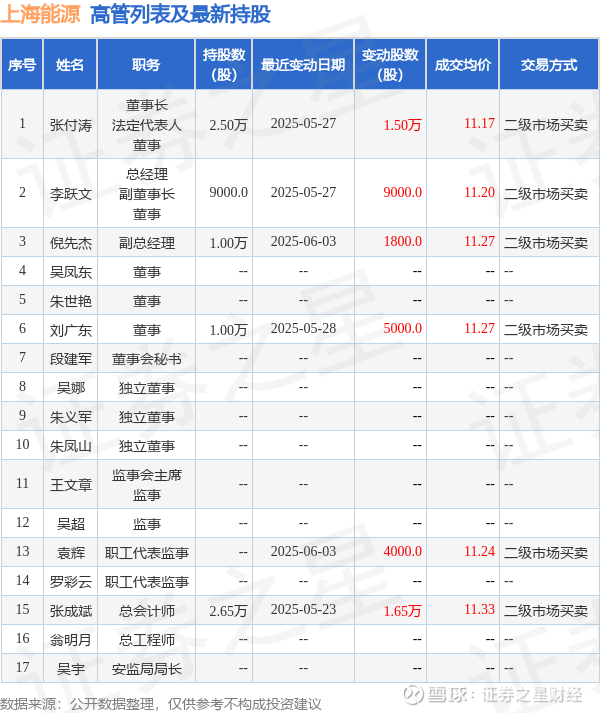Select the name 朱义军

pos(71,417)
